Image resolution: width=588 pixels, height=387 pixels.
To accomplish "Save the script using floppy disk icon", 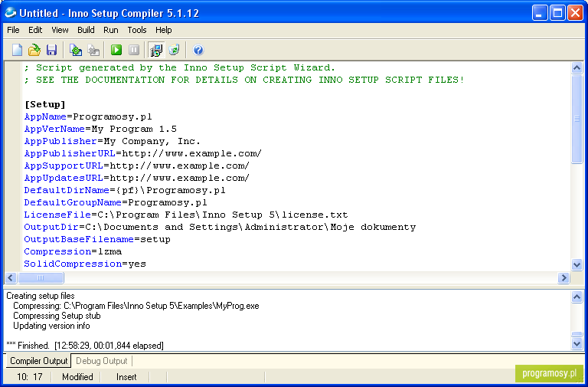I will pyautogui.click(x=51, y=50).
